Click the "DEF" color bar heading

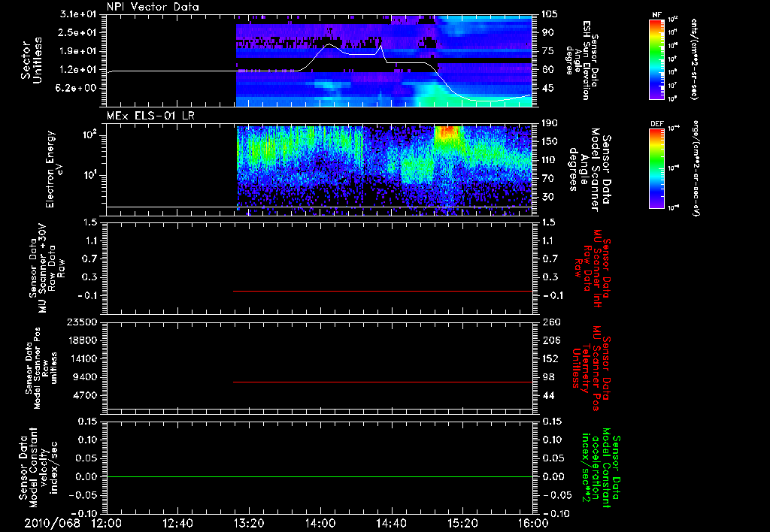[x=656, y=124]
